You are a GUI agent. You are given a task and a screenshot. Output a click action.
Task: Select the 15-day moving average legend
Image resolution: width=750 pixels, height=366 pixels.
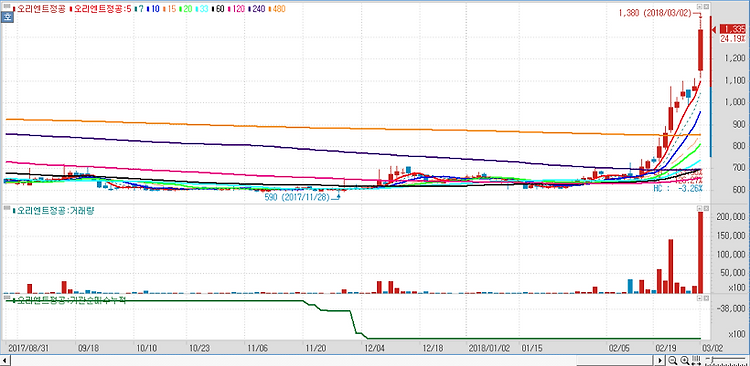(169, 8)
